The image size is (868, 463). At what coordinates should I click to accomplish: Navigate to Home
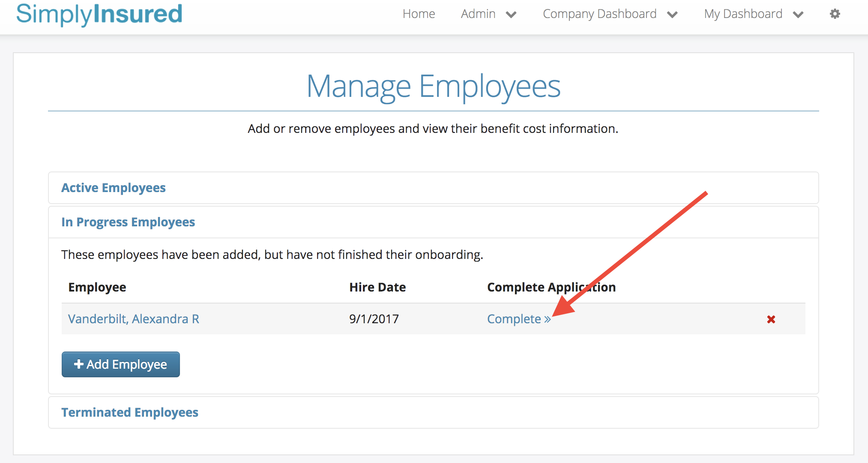point(419,14)
